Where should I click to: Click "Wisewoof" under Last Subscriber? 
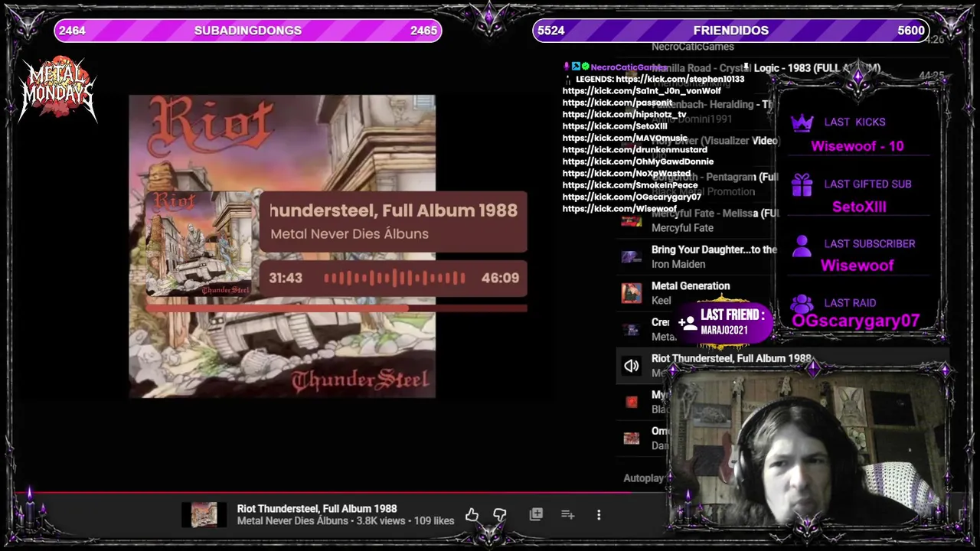[857, 266]
